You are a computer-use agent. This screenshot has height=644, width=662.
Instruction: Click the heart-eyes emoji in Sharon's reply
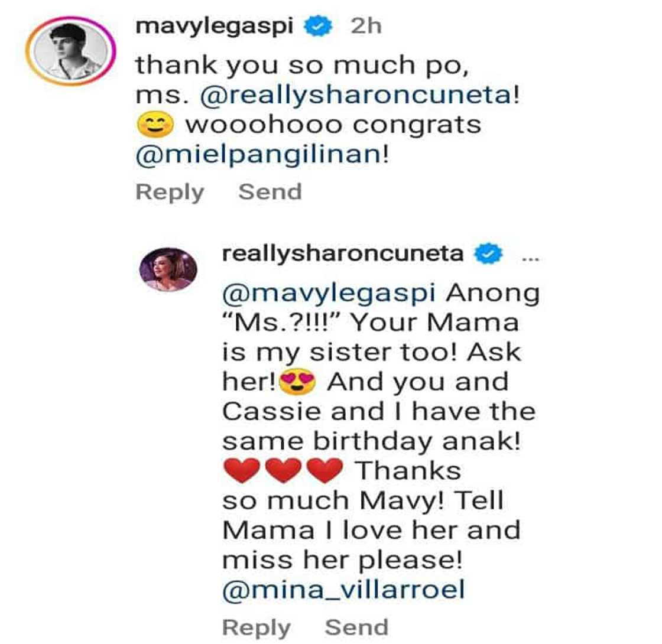(x=298, y=381)
